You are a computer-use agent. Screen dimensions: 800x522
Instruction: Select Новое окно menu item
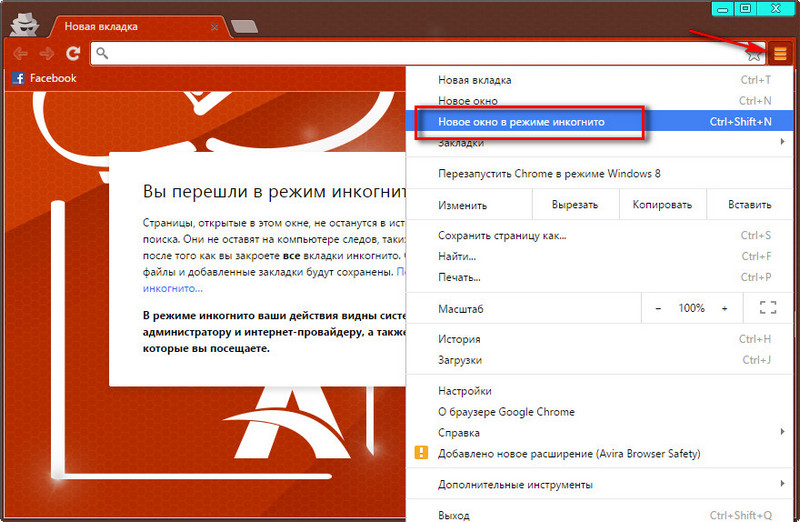(599, 101)
